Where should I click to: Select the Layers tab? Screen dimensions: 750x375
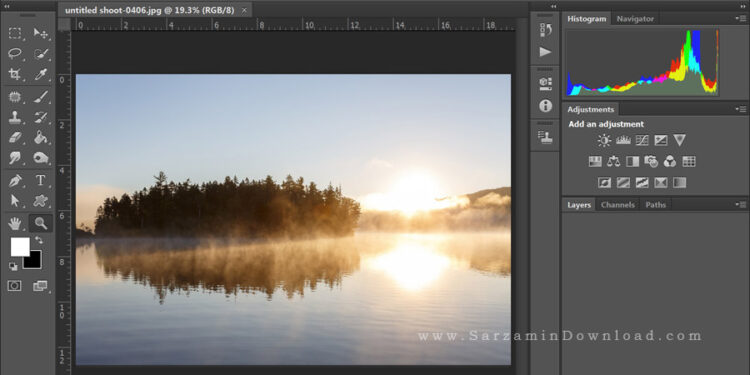click(x=579, y=205)
